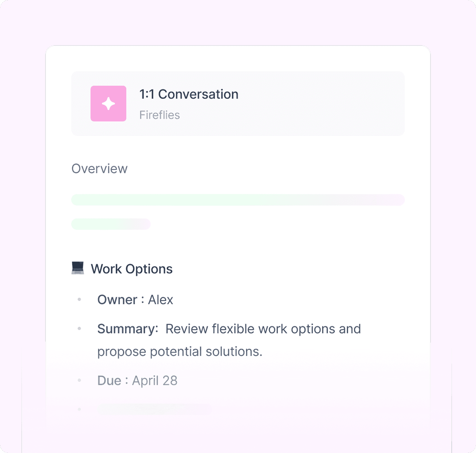Image resolution: width=476 pixels, height=453 pixels.
Task: Click the 'propose potential solutions.' line
Action: tap(180, 352)
